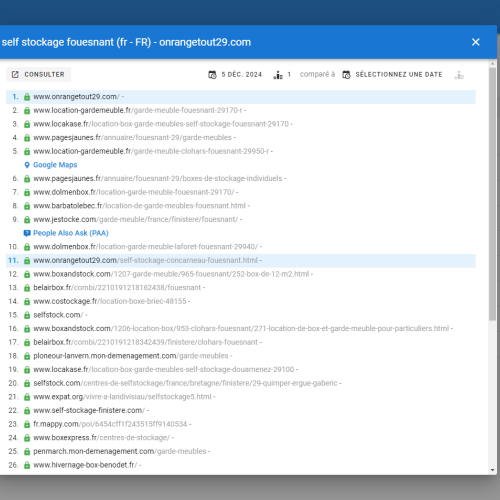This screenshot has width=500, height=500.
Task: Click highlighted result 11 self-stockage-concarneau-fouesnant.html
Action: pos(145,260)
